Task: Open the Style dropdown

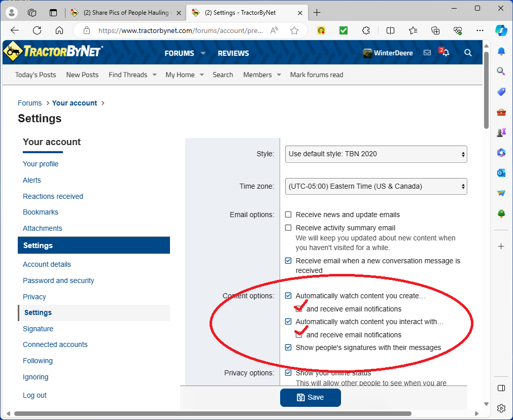Action: (x=376, y=154)
